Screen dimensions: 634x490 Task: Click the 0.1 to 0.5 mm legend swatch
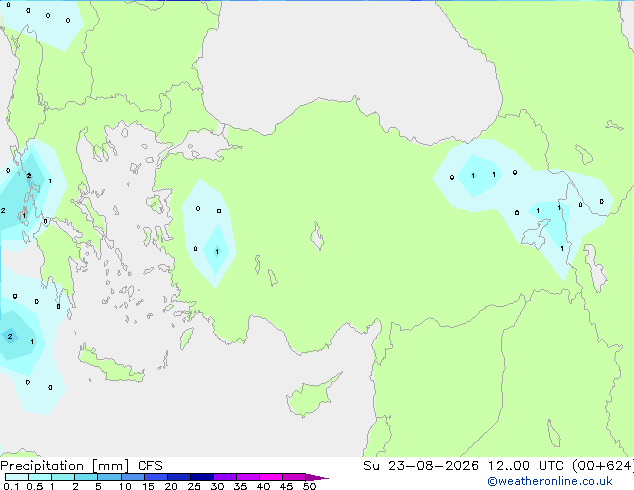pyautogui.click(x=17, y=477)
